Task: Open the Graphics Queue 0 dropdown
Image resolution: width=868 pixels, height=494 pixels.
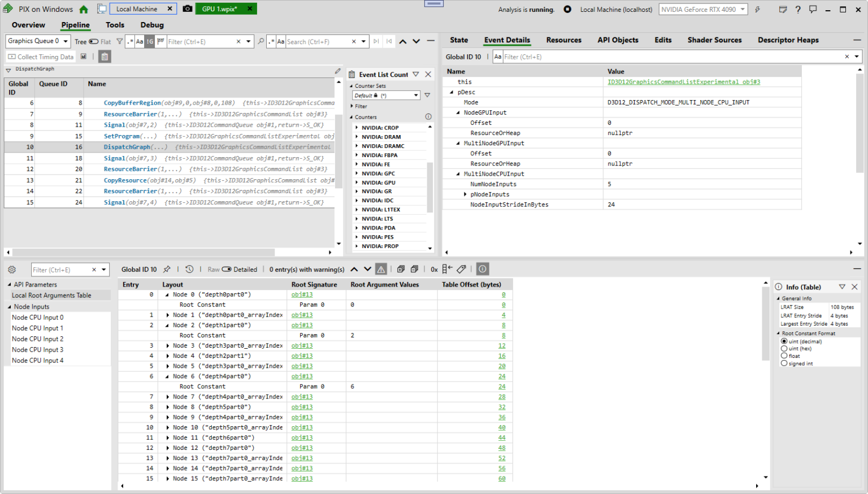Action: click(64, 41)
